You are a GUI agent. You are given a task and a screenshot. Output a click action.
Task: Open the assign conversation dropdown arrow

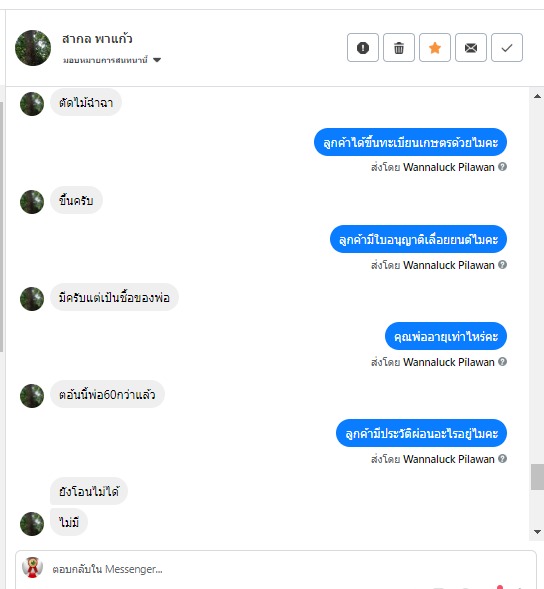pos(157,60)
